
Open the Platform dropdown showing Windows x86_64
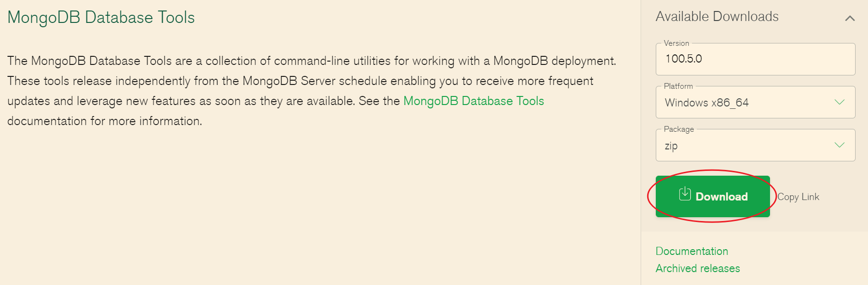pos(755,102)
